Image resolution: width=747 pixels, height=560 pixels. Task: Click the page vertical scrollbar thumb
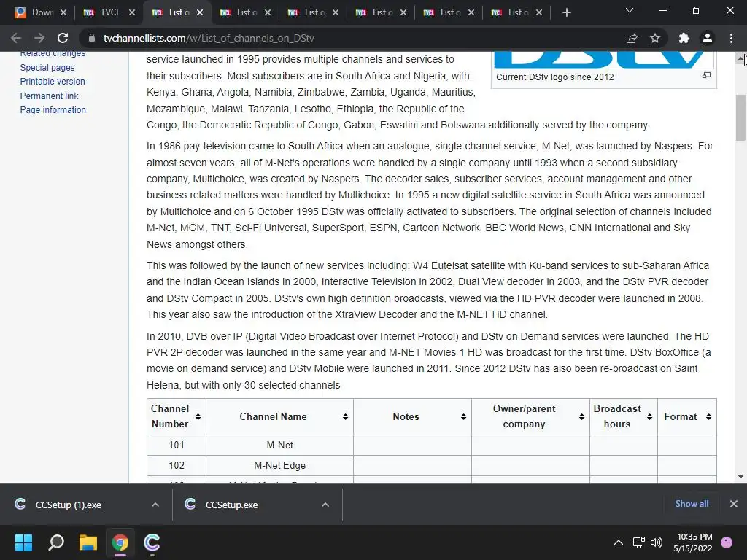(740, 117)
